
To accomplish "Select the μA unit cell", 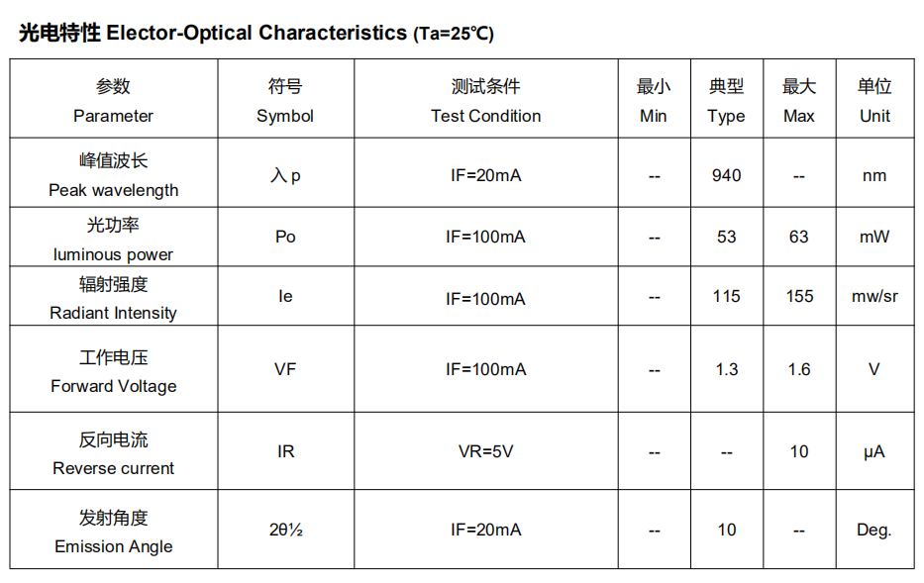I will point(874,451).
